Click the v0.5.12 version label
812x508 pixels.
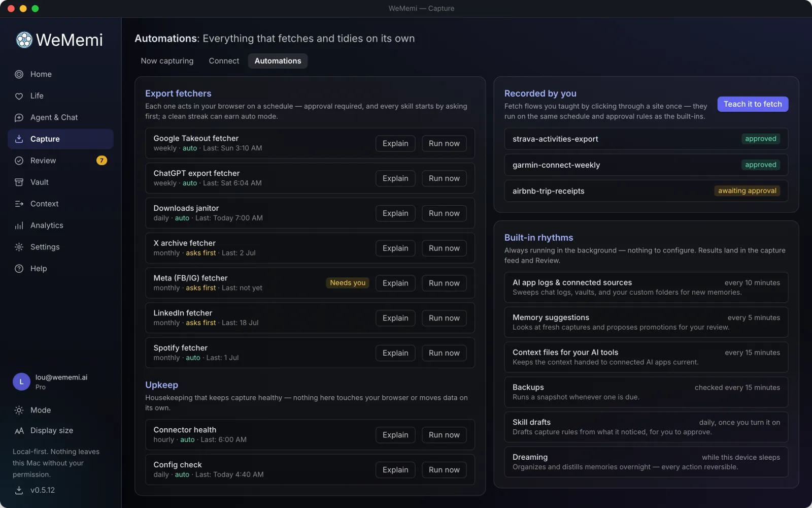click(x=43, y=490)
